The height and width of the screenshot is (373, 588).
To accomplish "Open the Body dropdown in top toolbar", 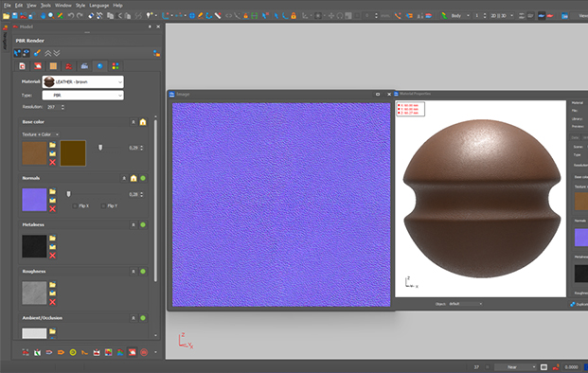I will click(x=460, y=16).
